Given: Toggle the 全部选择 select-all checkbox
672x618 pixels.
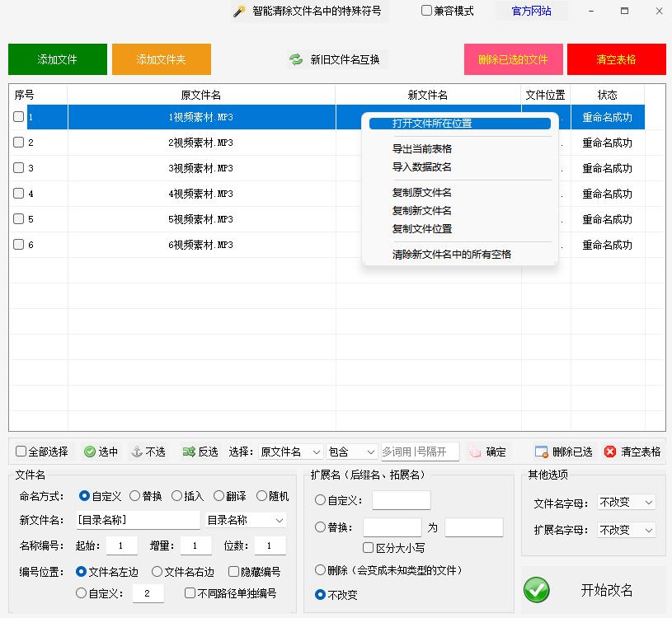Looking at the screenshot, I should pyautogui.click(x=20, y=451).
